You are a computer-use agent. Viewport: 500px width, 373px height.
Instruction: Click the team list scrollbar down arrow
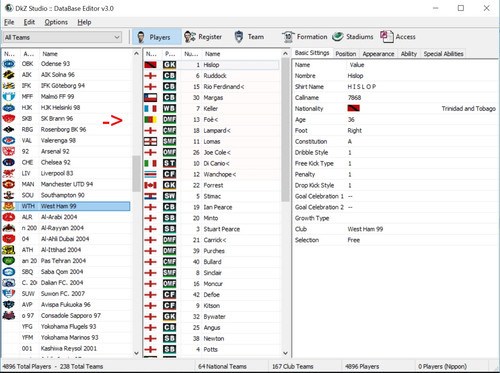(136, 353)
